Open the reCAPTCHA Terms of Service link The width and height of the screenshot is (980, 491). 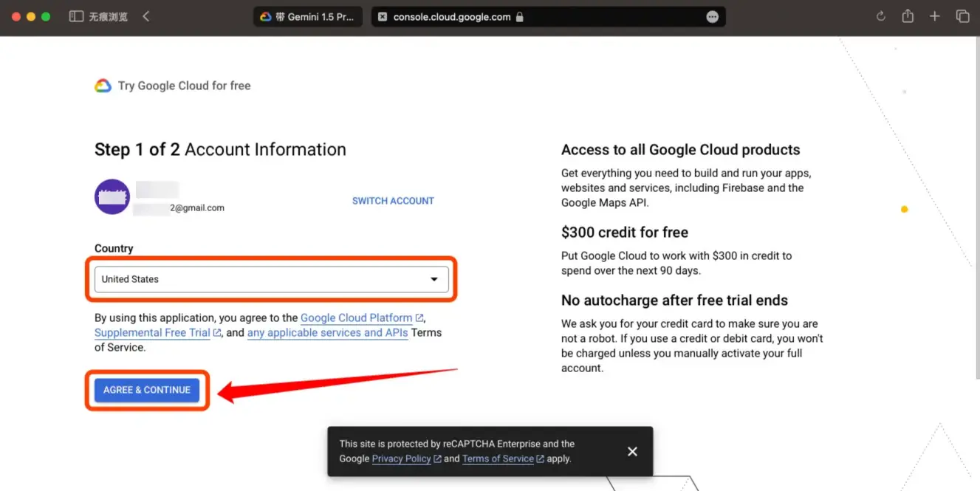(503, 459)
